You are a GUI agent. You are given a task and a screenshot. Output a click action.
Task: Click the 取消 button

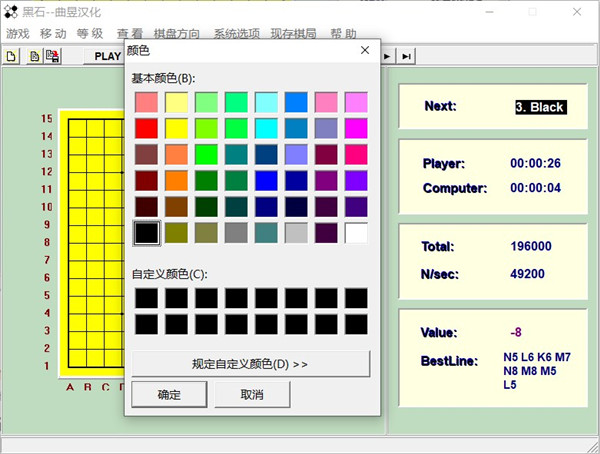252,395
